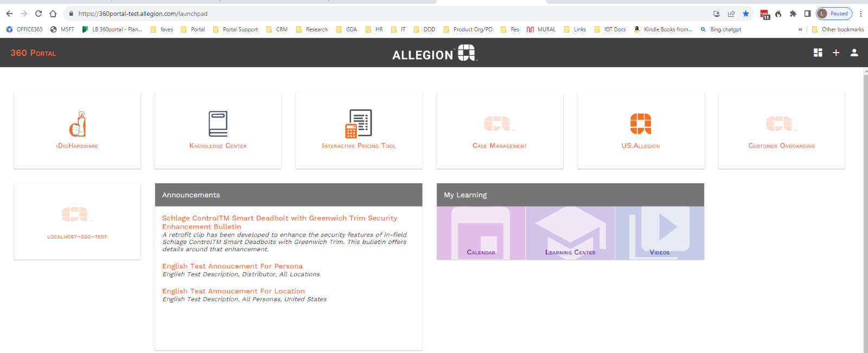The height and width of the screenshot is (353, 868).
Task: Open the US.Allegion tile icon
Action: point(641,124)
